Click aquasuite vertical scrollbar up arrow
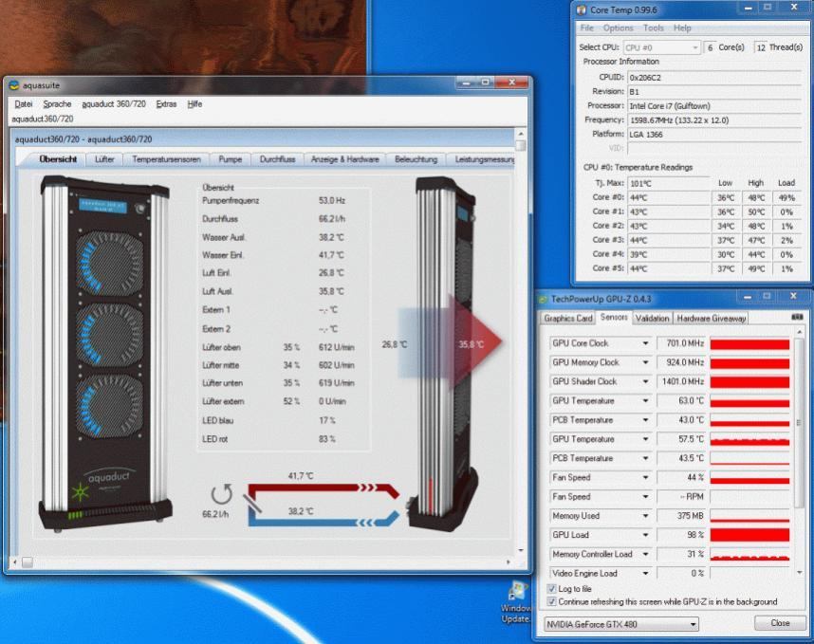814x644 pixels. (520, 134)
